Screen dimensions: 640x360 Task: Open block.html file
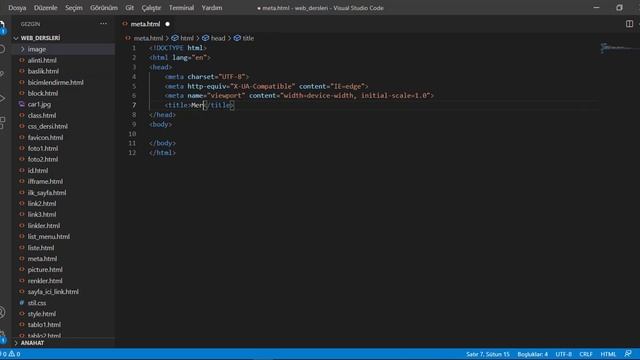[43, 93]
